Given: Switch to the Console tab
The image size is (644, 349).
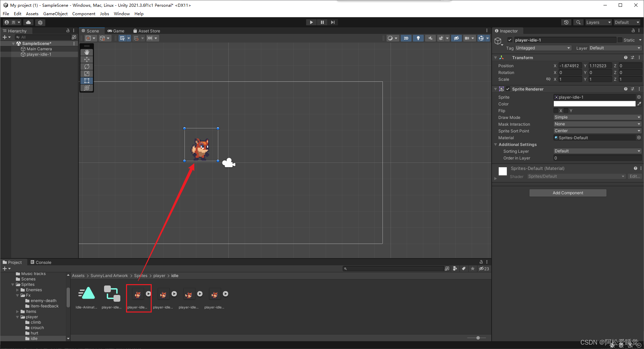Looking at the screenshot, I should coord(41,263).
